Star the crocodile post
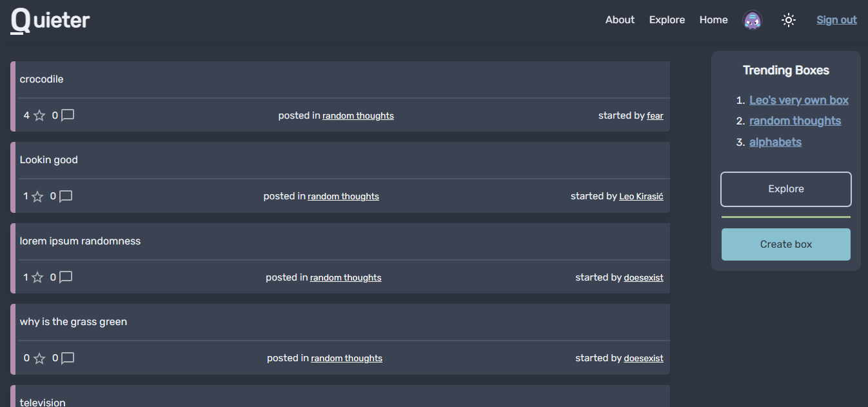Viewport: 868px width, 407px height. 39,115
